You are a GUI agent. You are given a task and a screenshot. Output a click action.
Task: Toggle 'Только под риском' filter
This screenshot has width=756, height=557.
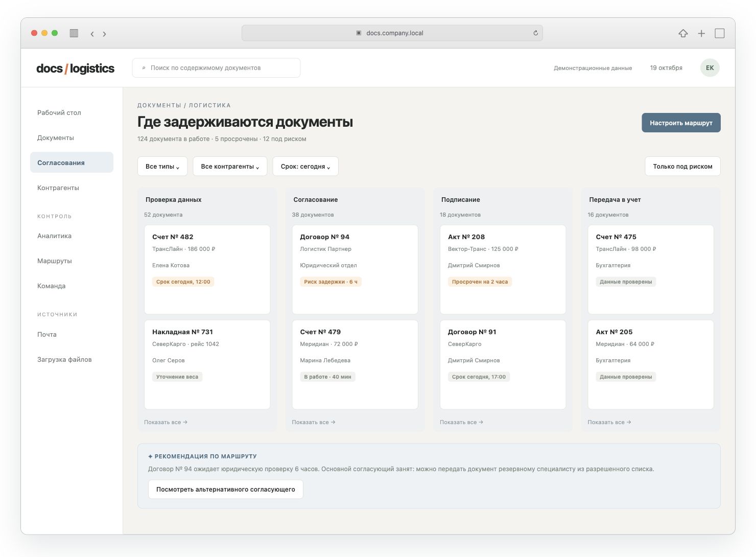tap(682, 166)
